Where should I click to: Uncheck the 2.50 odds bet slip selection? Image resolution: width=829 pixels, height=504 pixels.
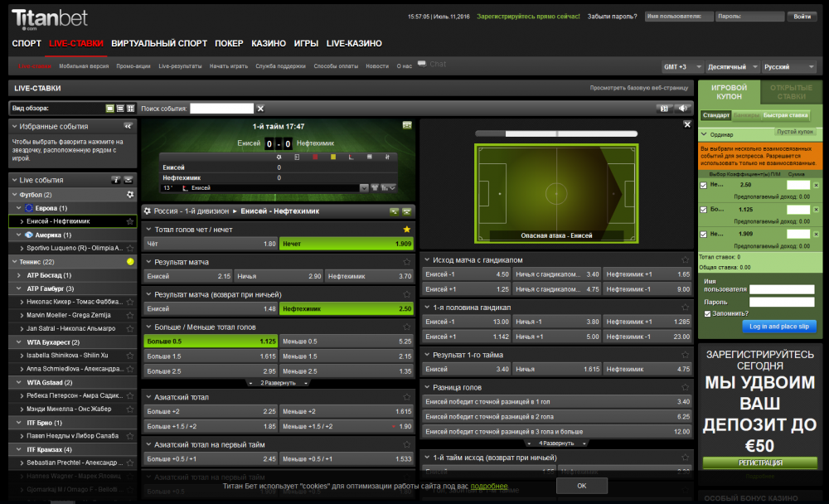pyautogui.click(x=704, y=185)
